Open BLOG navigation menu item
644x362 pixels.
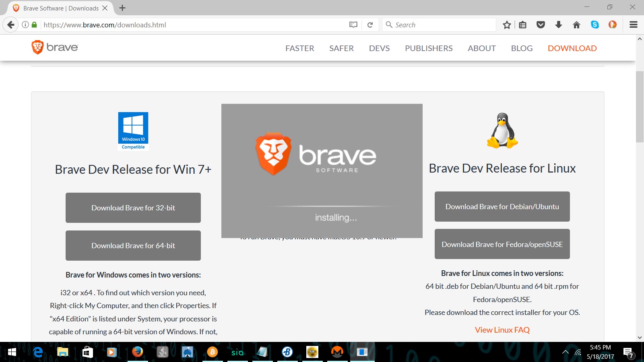pyautogui.click(x=522, y=48)
